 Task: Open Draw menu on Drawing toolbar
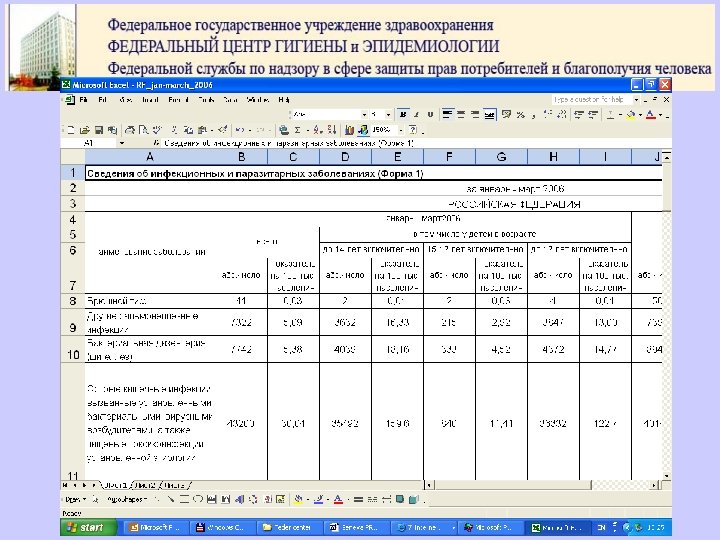pyautogui.click(x=75, y=499)
